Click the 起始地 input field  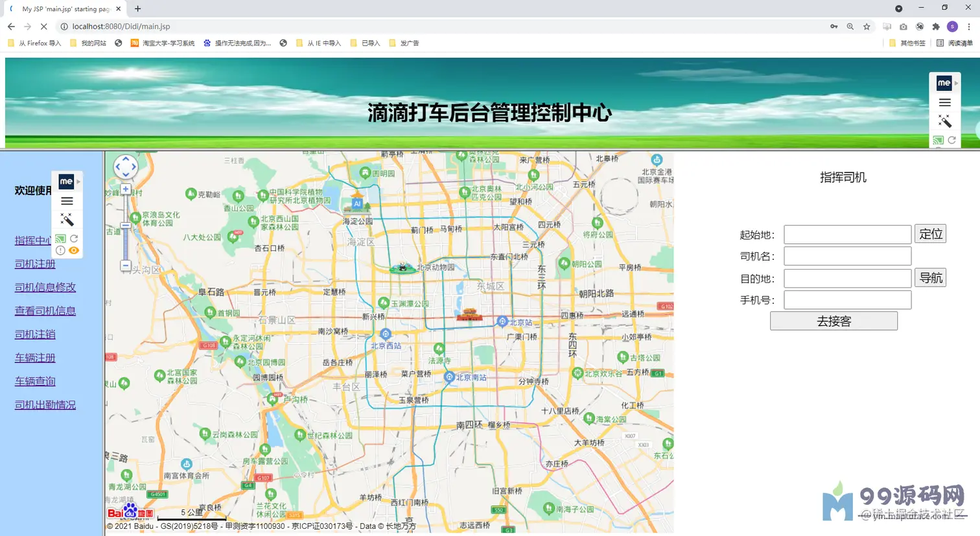click(x=848, y=235)
